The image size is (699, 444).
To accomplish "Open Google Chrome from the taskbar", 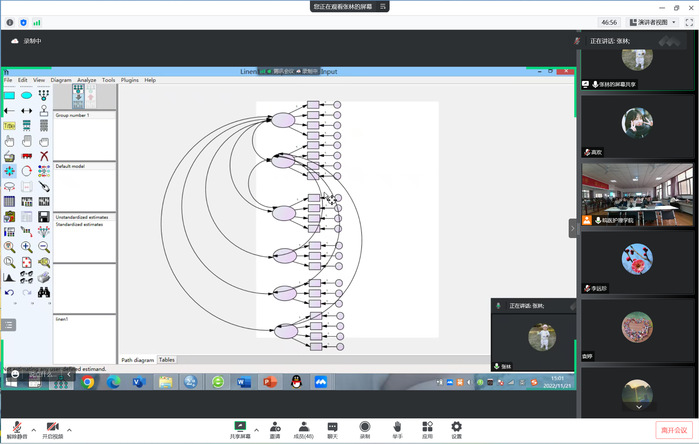I will point(88,382).
